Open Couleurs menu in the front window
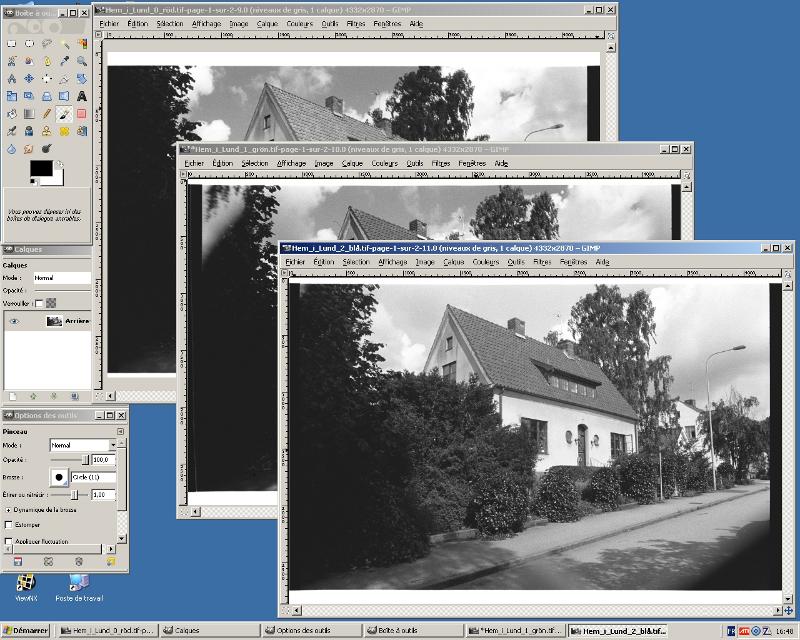 click(484, 262)
